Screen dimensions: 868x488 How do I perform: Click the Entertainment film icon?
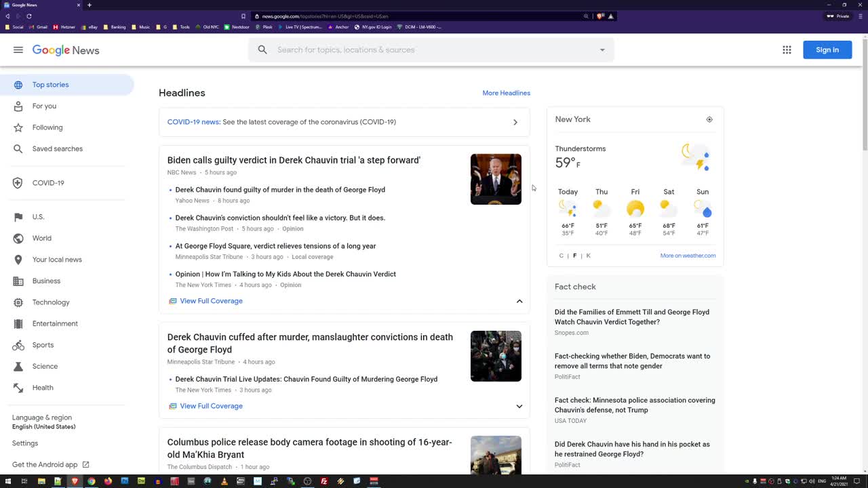(x=18, y=324)
